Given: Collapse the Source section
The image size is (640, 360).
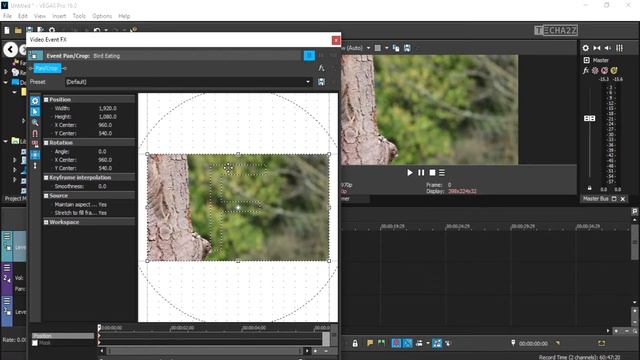Looking at the screenshot, I should click(x=46, y=196).
